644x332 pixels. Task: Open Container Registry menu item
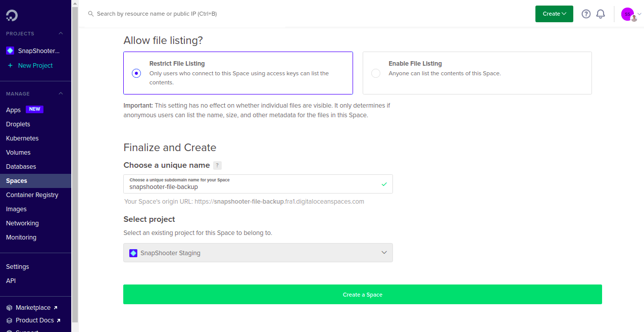tap(32, 195)
